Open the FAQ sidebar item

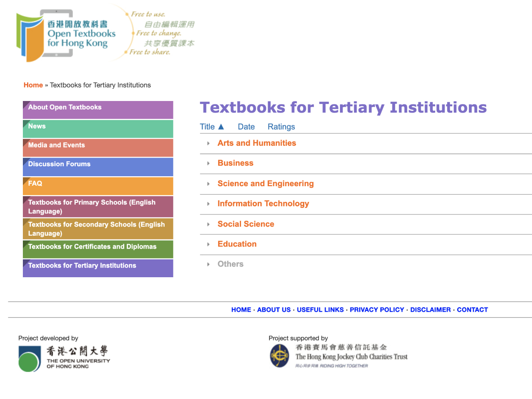pos(98,186)
